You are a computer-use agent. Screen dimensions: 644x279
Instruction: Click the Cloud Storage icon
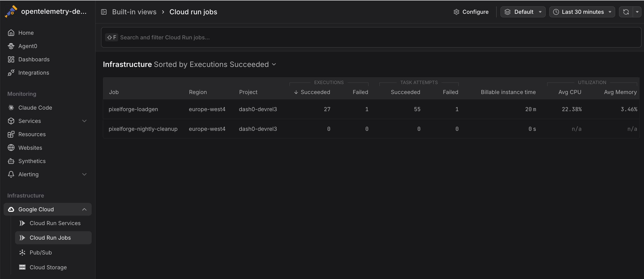tap(22, 267)
